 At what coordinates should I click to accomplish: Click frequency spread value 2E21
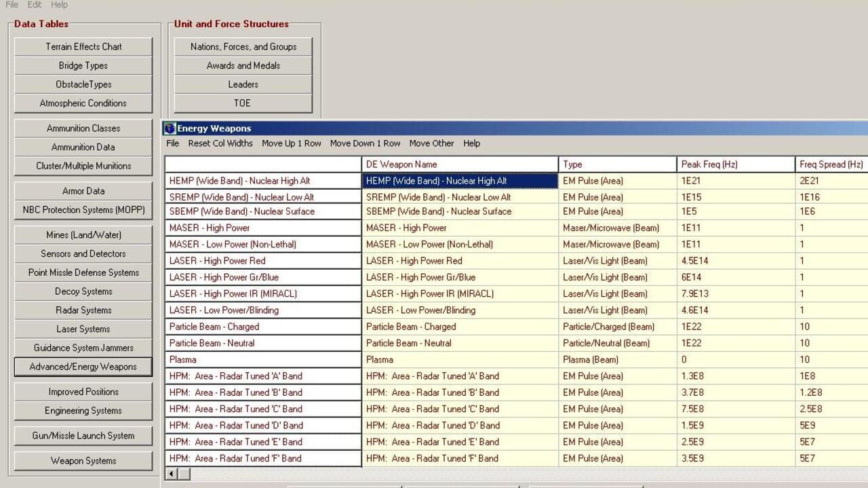832,181
